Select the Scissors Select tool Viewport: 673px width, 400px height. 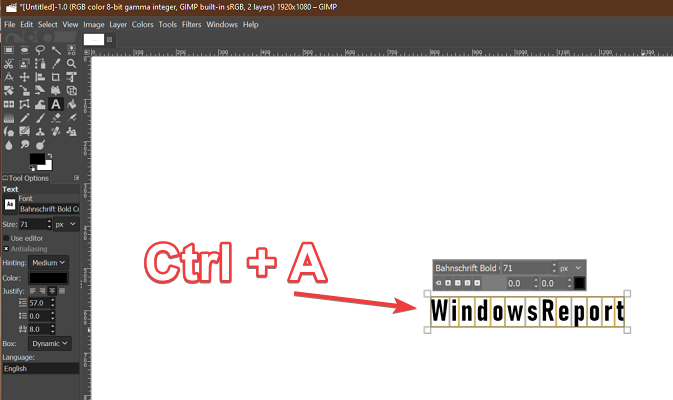9,64
